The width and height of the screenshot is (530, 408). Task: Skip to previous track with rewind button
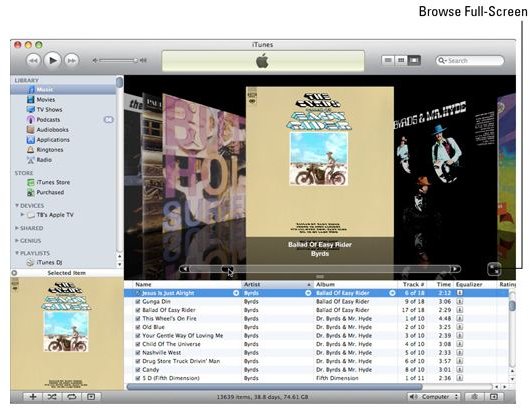[33, 61]
